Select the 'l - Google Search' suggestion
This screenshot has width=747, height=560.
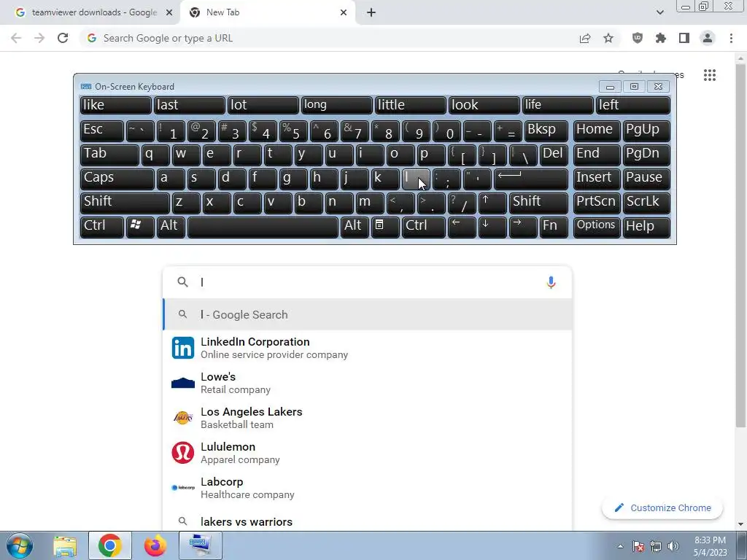point(368,315)
